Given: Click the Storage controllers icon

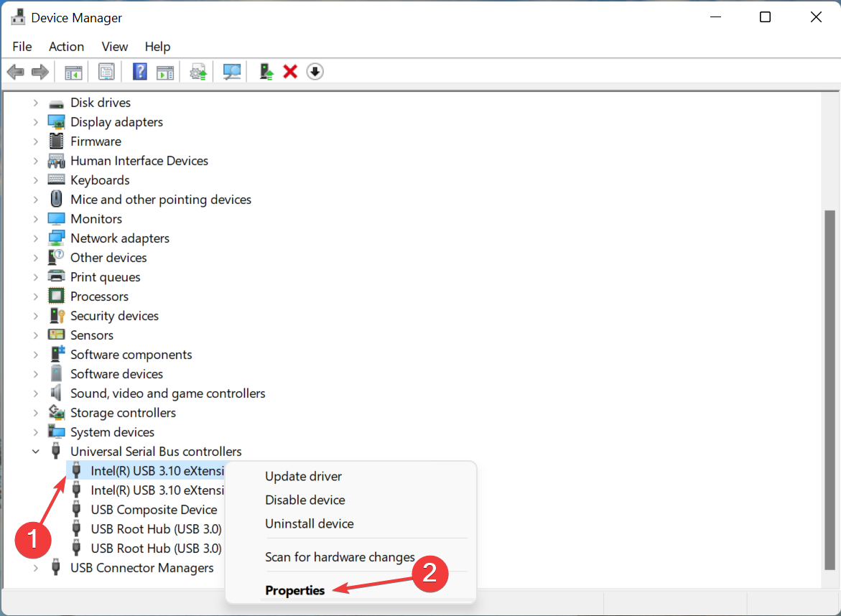Looking at the screenshot, I should click(x=56, y=412).
